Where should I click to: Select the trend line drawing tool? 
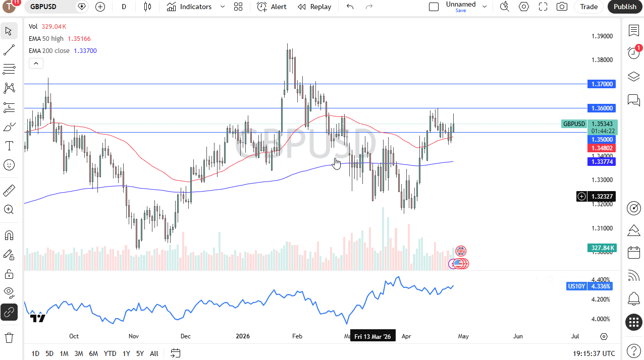tap(9, 49)
